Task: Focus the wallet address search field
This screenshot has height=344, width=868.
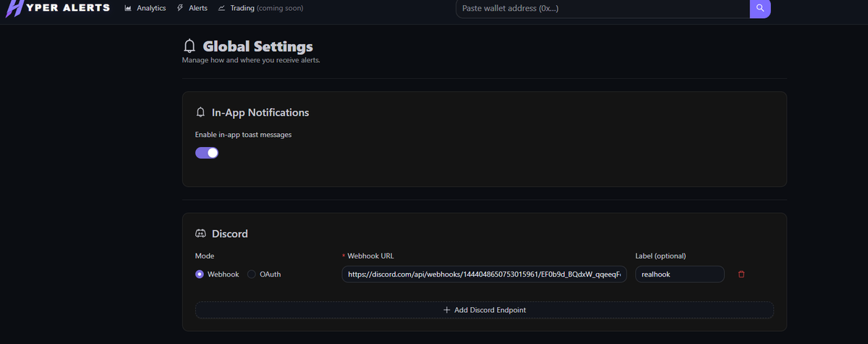Action: coord(603,8)
